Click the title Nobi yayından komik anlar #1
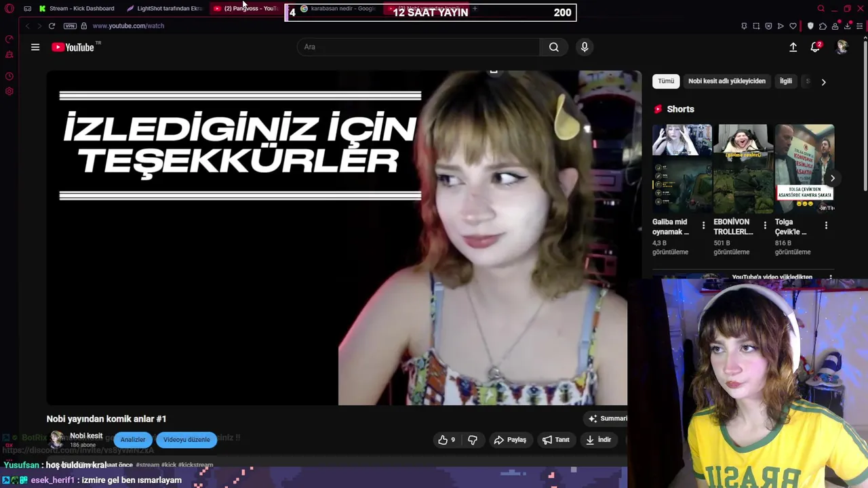This screenshot has height=488, width=868. pyautogui.click(x=106, y=419)
